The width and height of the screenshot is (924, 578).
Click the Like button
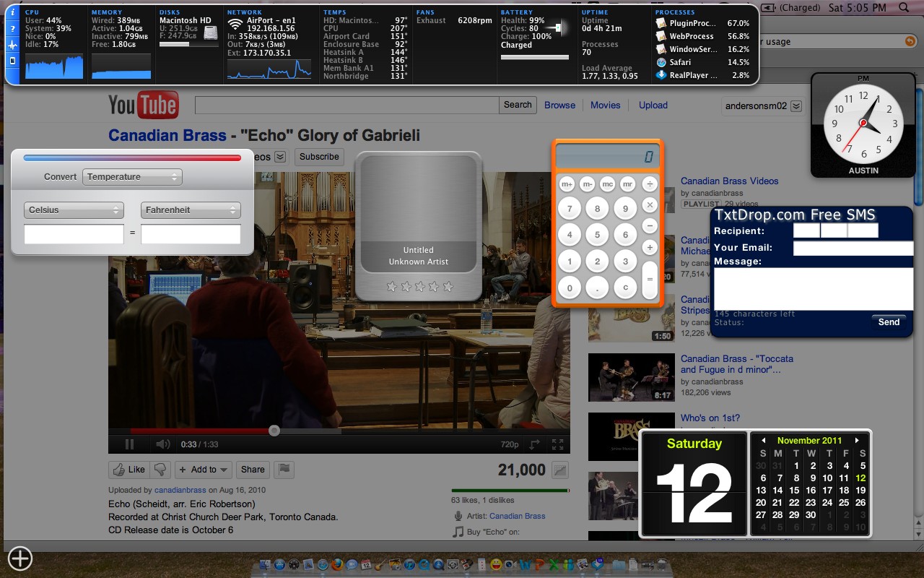[x=130, y=470]
